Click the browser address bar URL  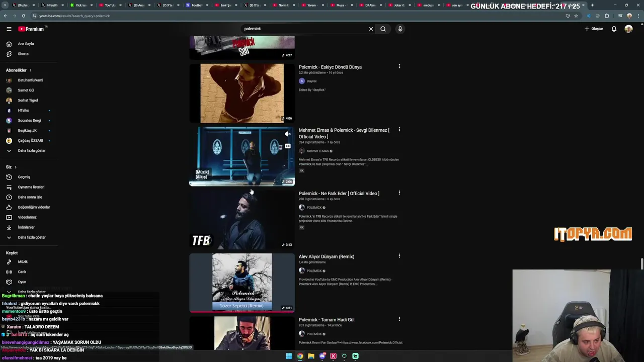point(74,16)
